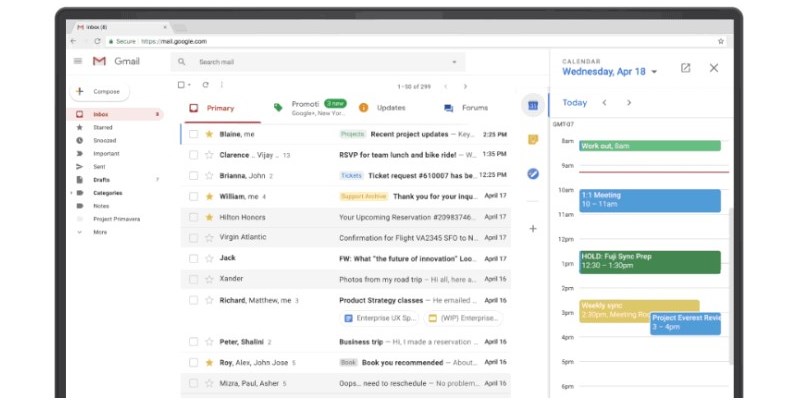The image size is (800, 400).
Task: Go to newer emails arrow
Action: click(x=445, y=87)
